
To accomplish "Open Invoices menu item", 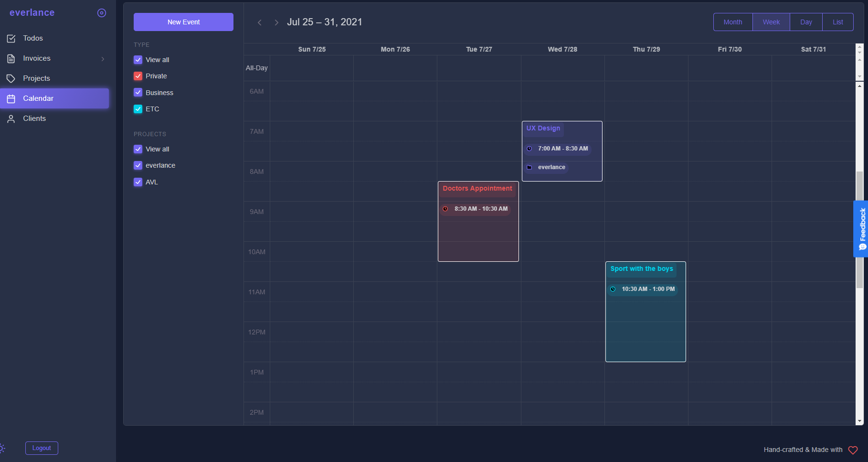I will (x=54, y=58).
